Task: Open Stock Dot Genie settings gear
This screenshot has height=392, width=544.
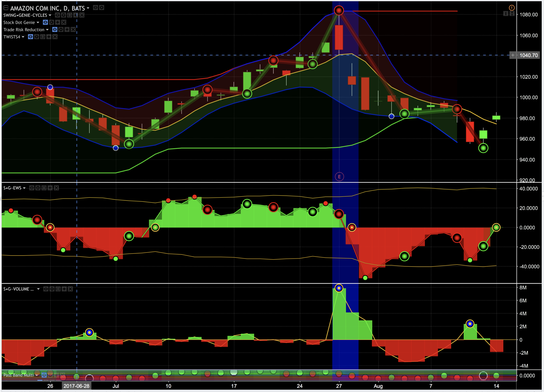Action: point(51,22)
